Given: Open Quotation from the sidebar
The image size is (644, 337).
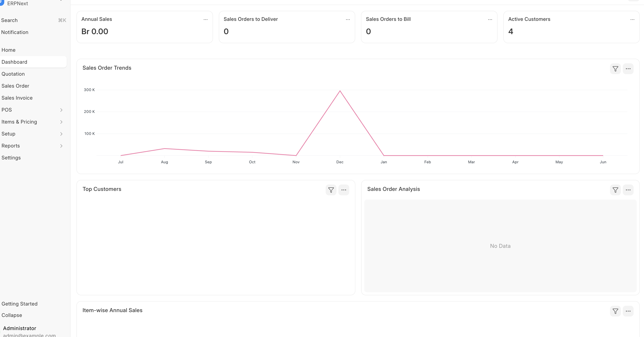Looking at the screenshot, I should click(x=13, y=74).
